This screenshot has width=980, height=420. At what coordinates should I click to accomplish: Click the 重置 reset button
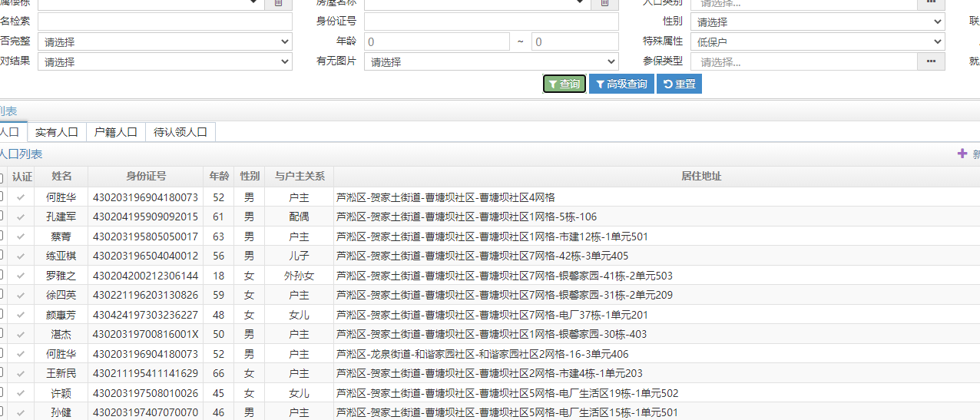pyautogui.click(x=679, y=84)
